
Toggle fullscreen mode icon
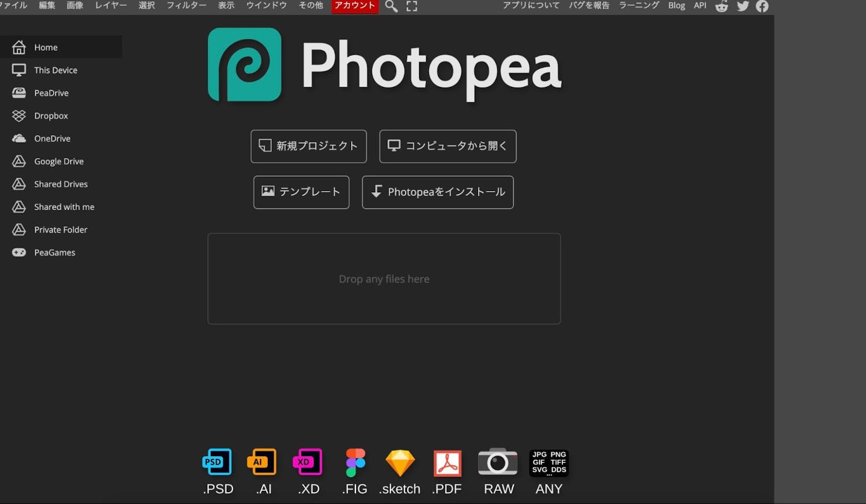coord(412,6)
